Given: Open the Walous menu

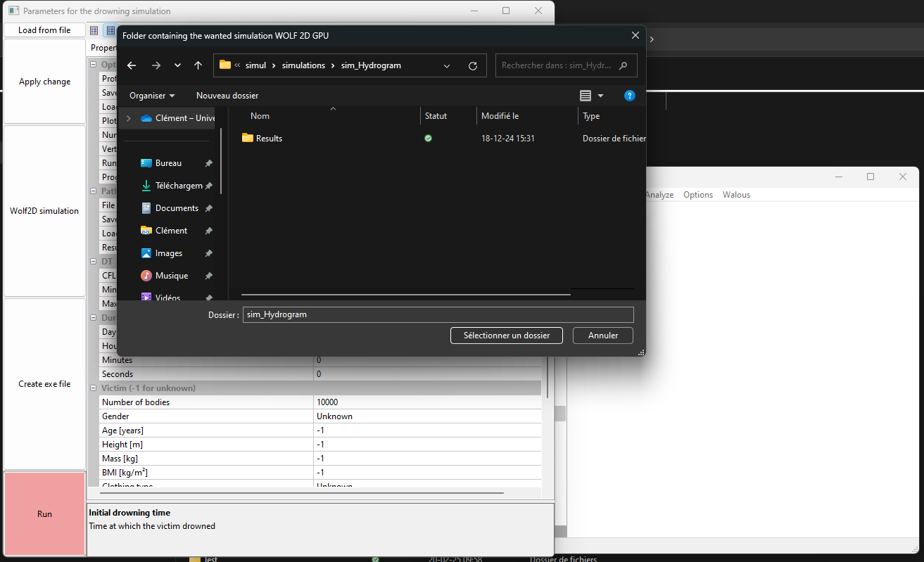Looking at the screenshot, I should [x=736, y=195].
